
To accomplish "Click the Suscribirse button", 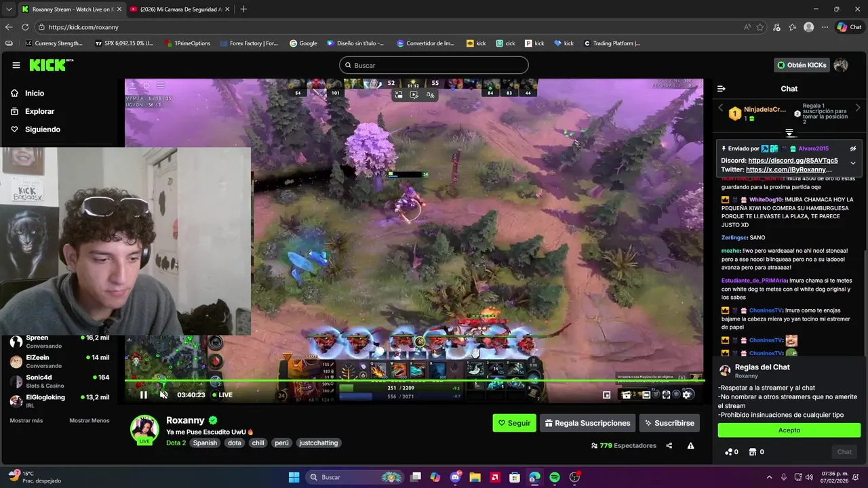I will (669, 423).
